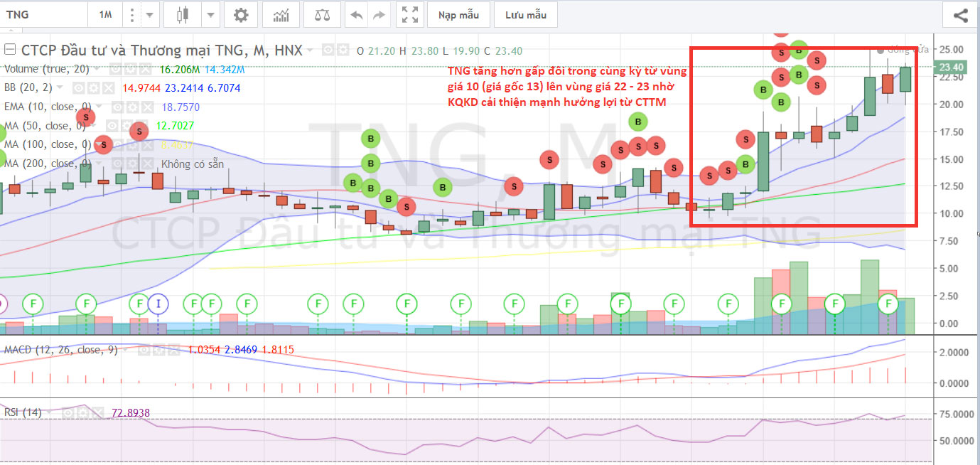Share the chart via share icon
The height and width of the screenshot is (465, 980).
pyautogui.click(x=960, y=14)
